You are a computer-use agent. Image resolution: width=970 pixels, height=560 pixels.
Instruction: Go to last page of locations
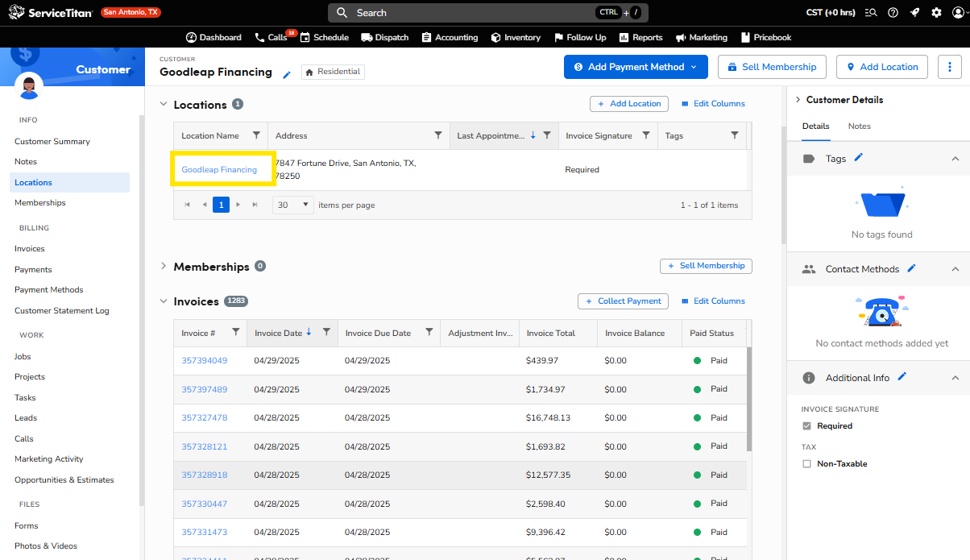255,205
